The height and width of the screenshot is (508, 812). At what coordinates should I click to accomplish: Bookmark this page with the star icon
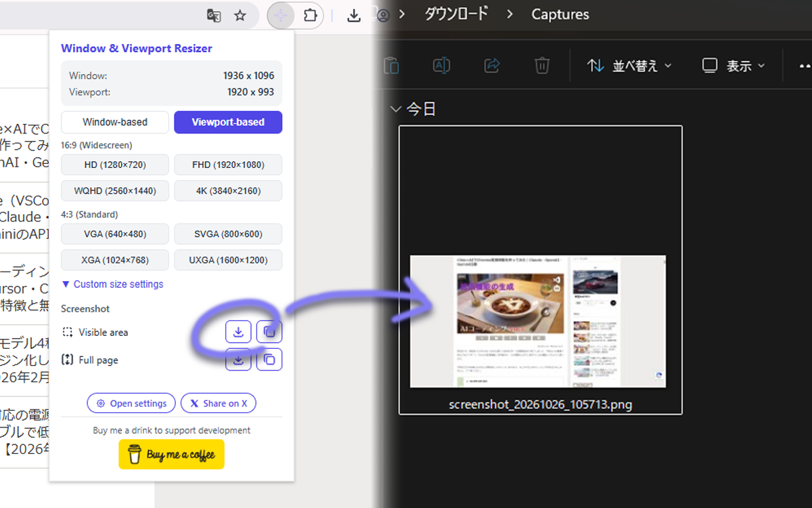pos(240,15)
